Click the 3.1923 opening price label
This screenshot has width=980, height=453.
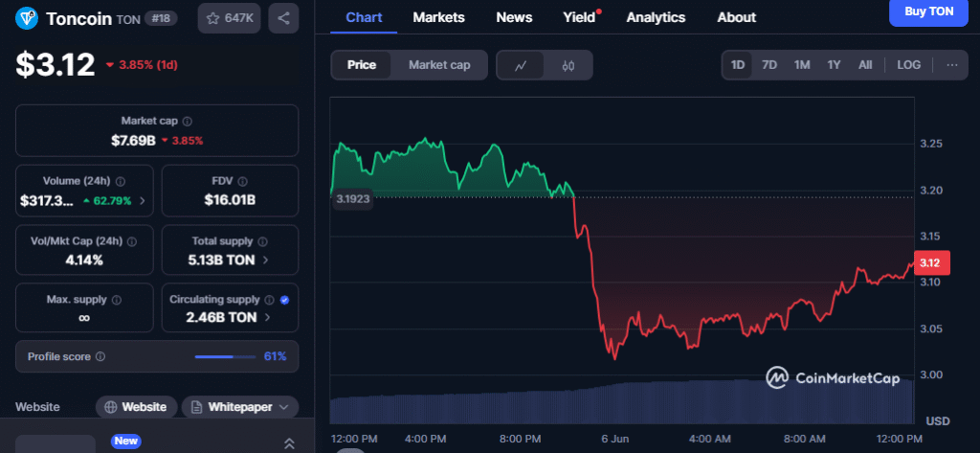(x=352, y=199)
